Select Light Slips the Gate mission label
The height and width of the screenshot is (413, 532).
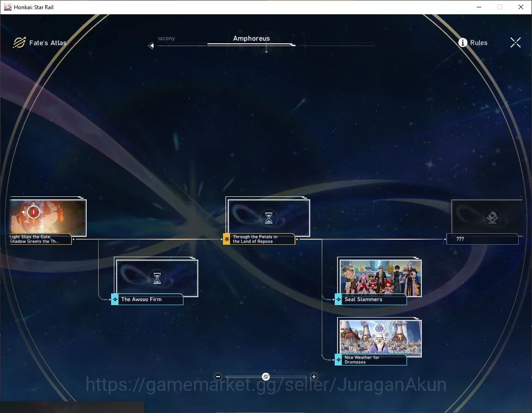pos(40,239)
